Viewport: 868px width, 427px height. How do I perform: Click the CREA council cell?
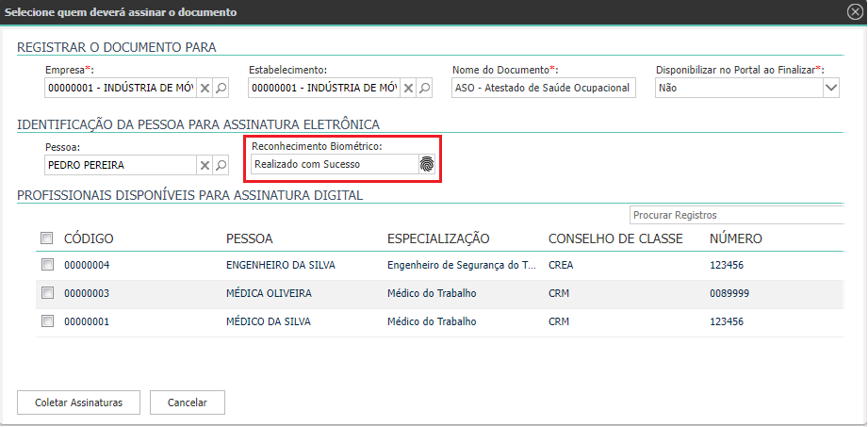(561, 265)
